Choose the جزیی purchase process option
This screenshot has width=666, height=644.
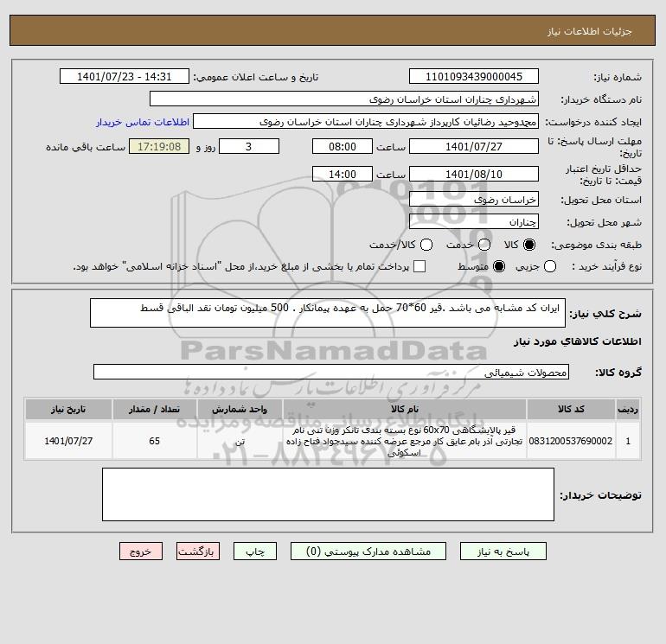[550, 266]
